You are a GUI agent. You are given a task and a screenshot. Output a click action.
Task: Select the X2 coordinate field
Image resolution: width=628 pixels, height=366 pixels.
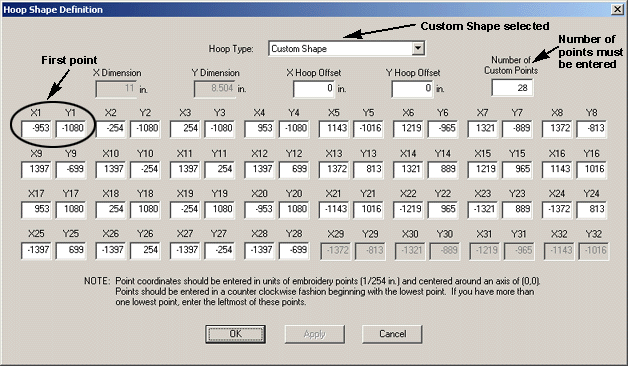tap(111, 129)
